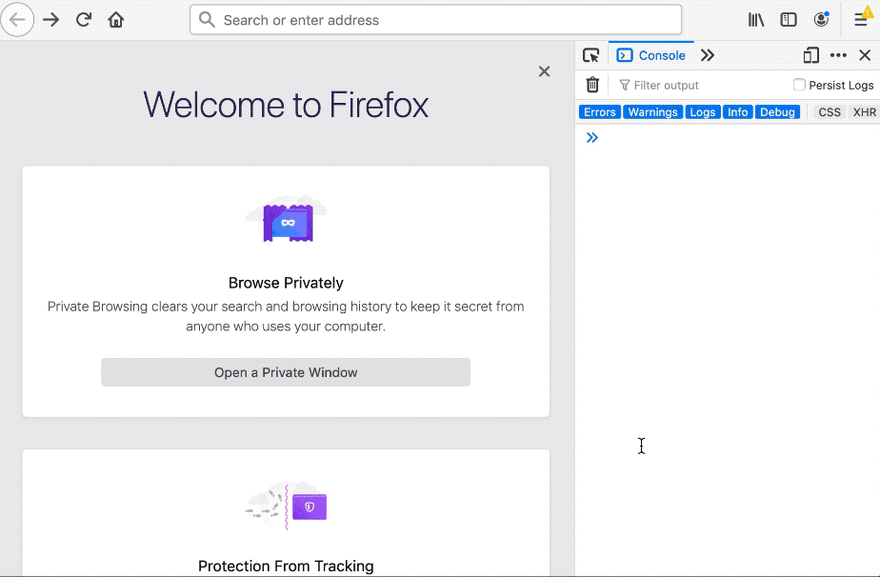Click the console input prompt chevrons
Image resolution: width=880 pixels, height=577 pixels.
pos(592,138)
